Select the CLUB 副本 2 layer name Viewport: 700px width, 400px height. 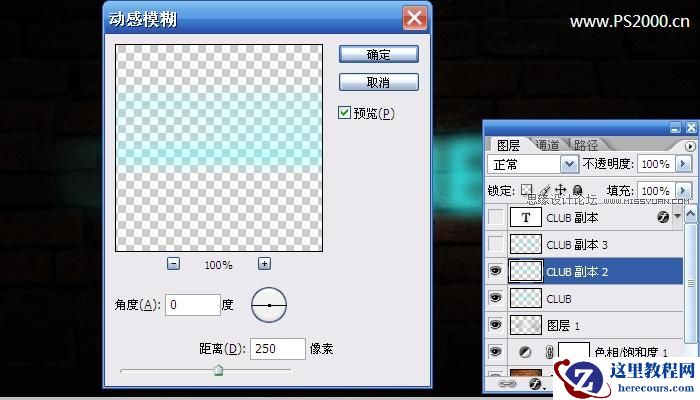[577, 272]
